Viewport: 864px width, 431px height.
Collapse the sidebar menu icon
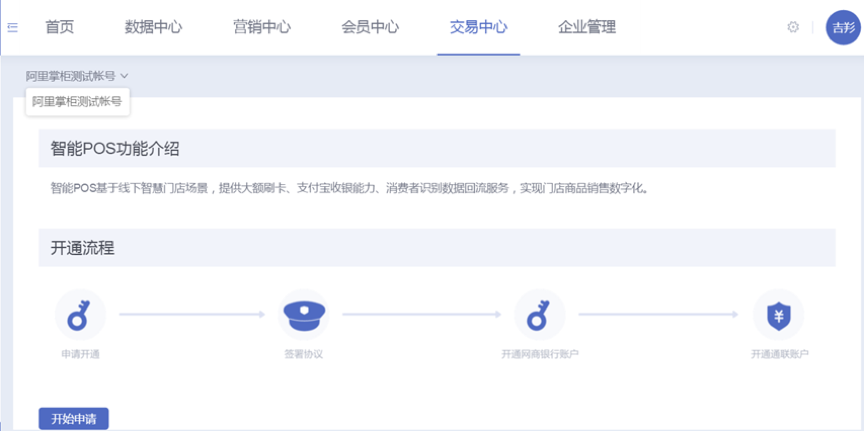point(13,27)
